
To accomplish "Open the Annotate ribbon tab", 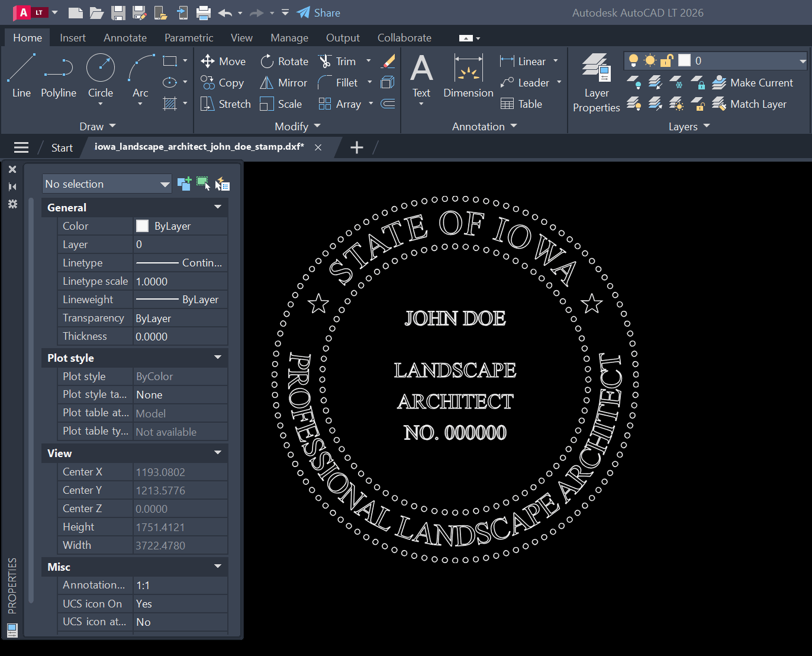I will click(125, 37).
